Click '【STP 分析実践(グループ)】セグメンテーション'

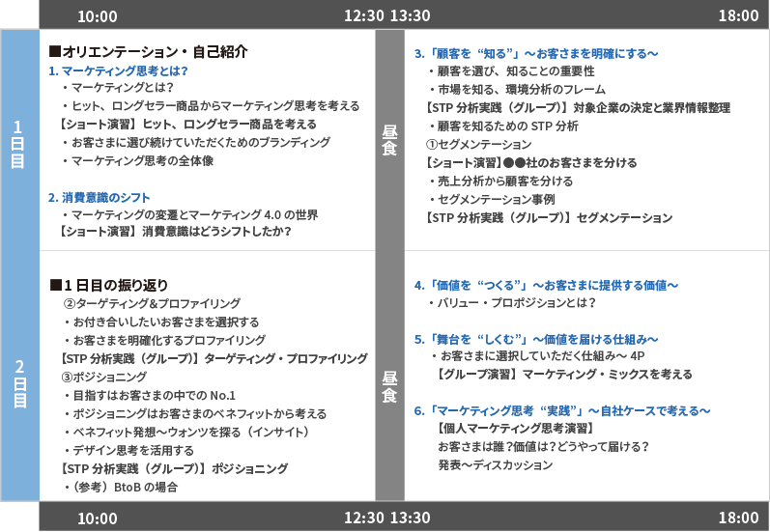(x=548, y=218)
